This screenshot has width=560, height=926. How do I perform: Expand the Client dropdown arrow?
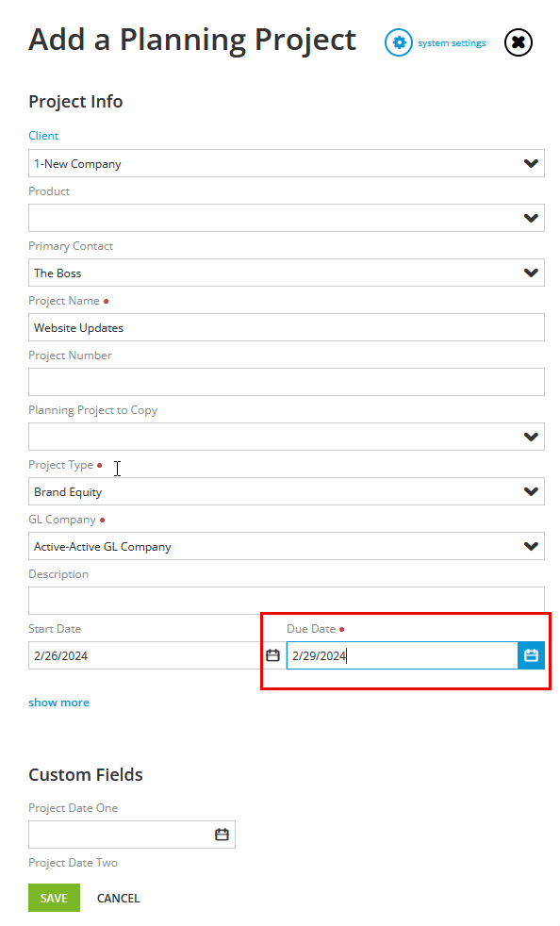tap(531, 163)
